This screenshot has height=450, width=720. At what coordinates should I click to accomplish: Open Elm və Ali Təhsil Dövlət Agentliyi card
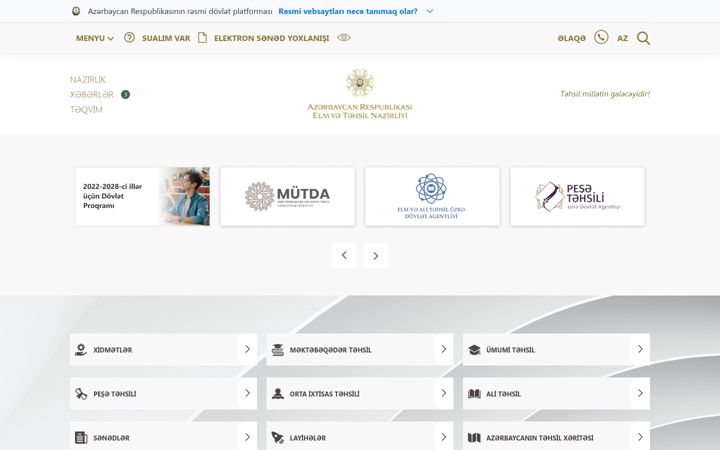(433, 196)
